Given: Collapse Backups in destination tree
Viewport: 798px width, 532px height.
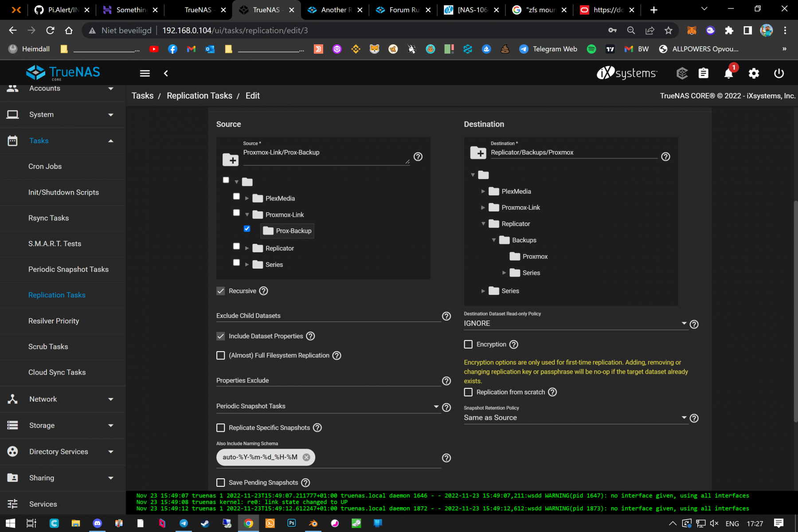Looking at the screenshot, I should pos(494,240).
